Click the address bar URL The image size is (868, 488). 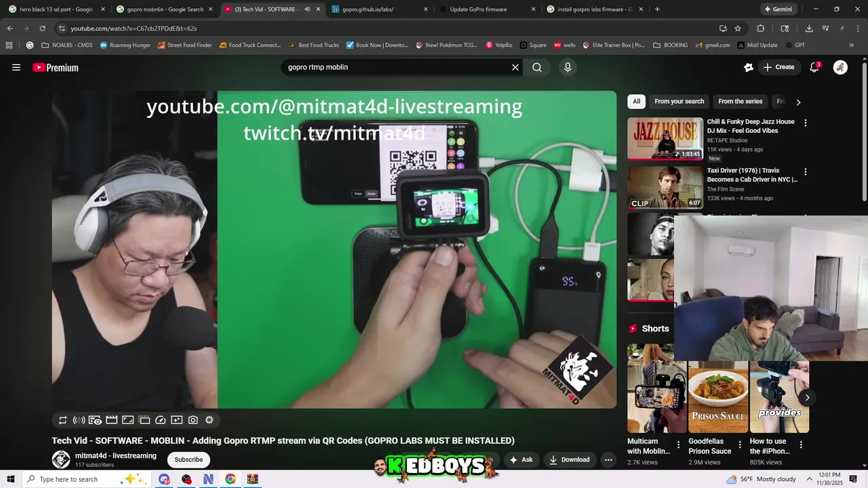(x=134, y=28)
